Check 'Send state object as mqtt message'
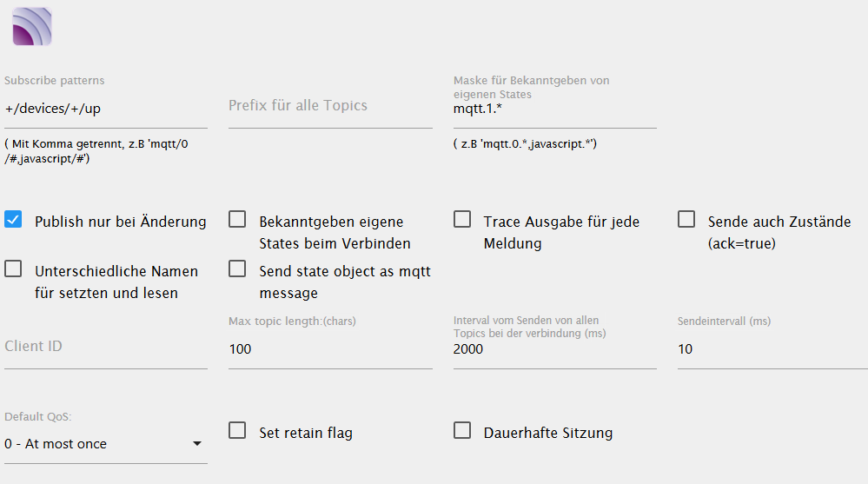 pyautogui.click(x=237, y=269)
